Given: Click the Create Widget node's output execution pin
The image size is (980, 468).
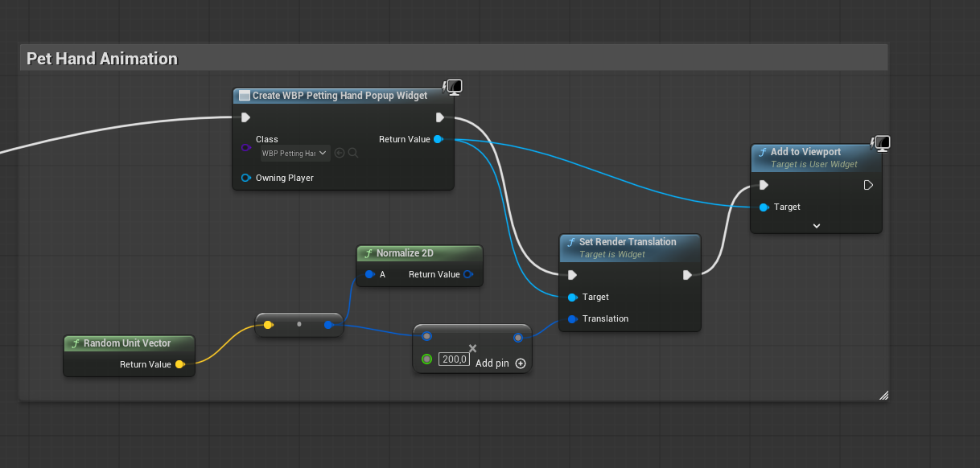Looking at the screenshot, I should (440, 117).
